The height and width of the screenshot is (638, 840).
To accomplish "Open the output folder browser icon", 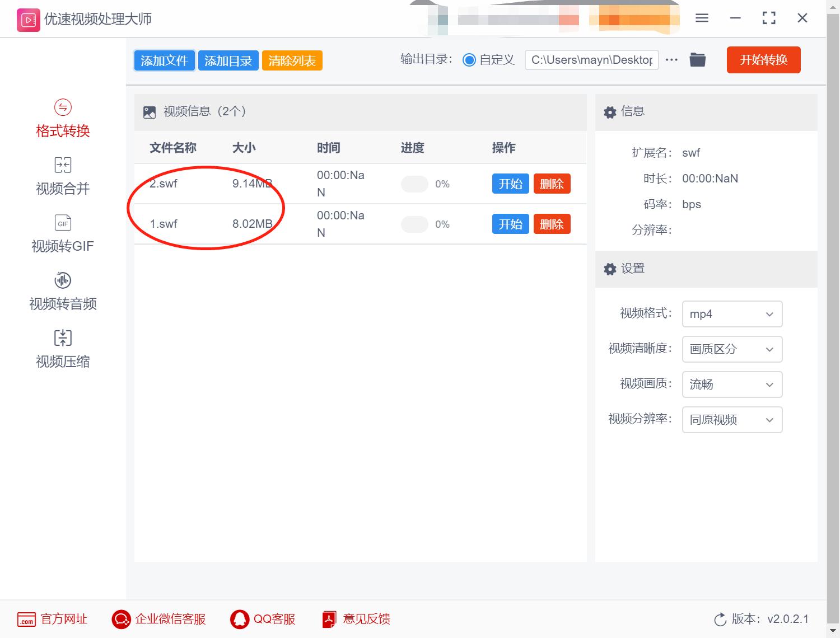I will (x=697, y=59).
